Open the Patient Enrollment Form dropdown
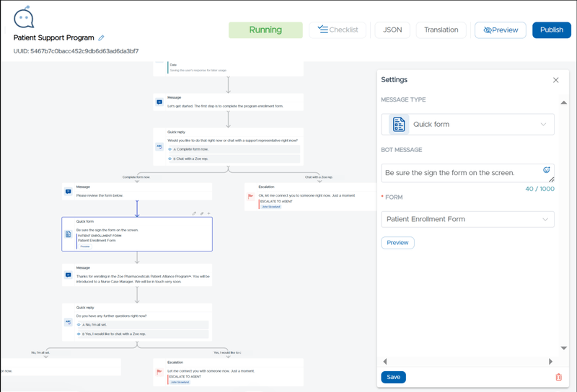Viewport: 577px width, 392px height. [x=467, y=219]
